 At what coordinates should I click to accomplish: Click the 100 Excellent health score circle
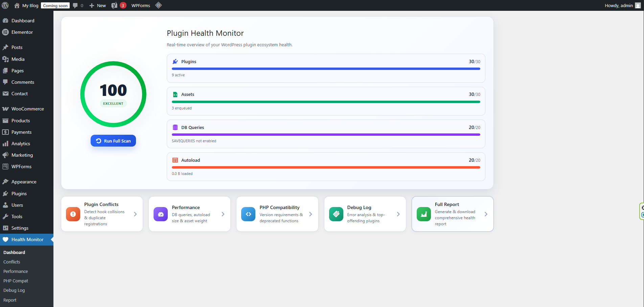coord(113,94)
